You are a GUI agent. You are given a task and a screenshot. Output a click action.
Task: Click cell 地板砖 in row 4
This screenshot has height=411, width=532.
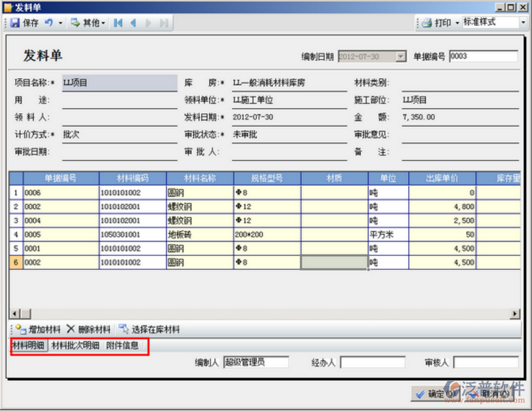200,234
